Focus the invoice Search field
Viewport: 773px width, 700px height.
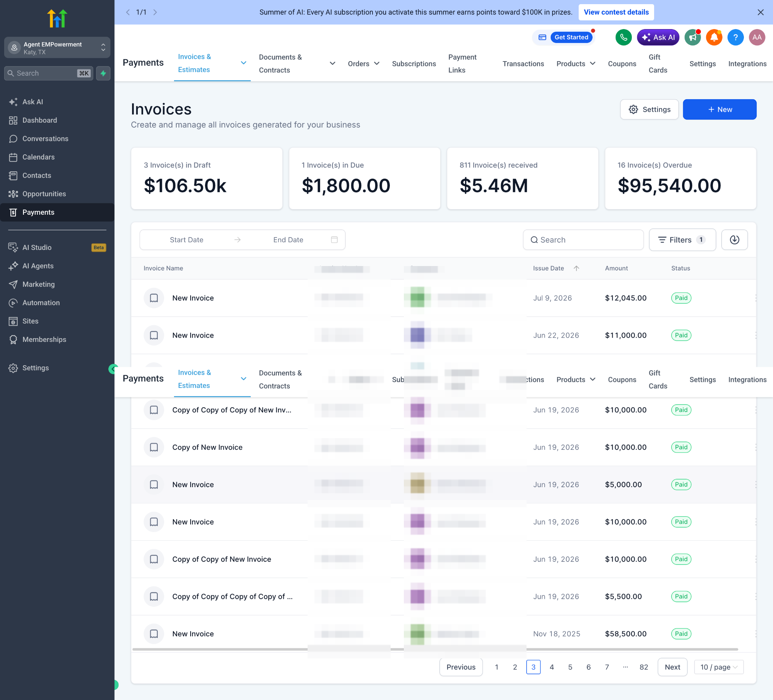click(583, 240)
